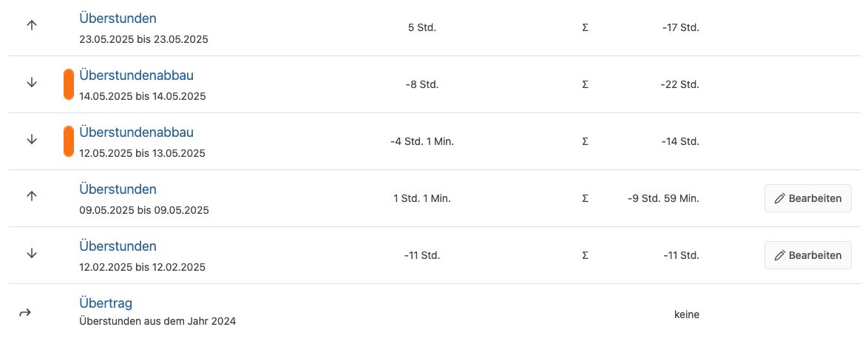Open the Überstunden entry dated 09.05.2025

pos(118,189)
